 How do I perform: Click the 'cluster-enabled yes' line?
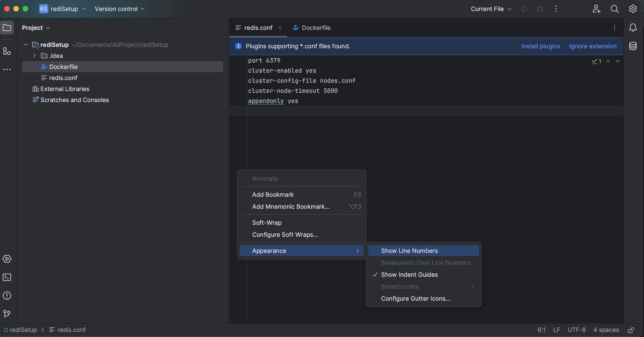pyautogui.click(x=282, y=71)
